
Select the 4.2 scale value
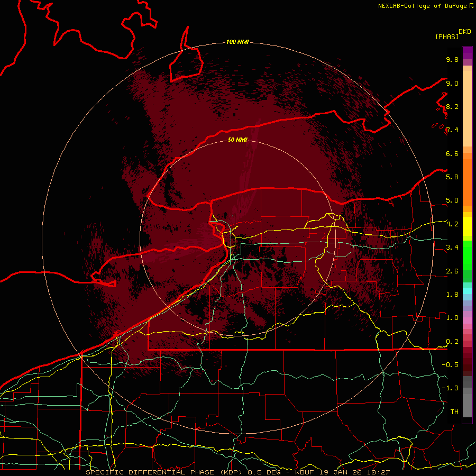[452, 224]
